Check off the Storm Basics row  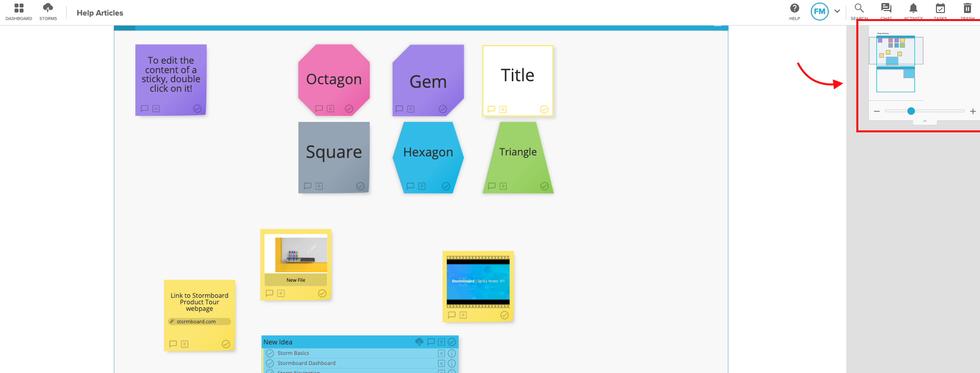coord(270,353)
